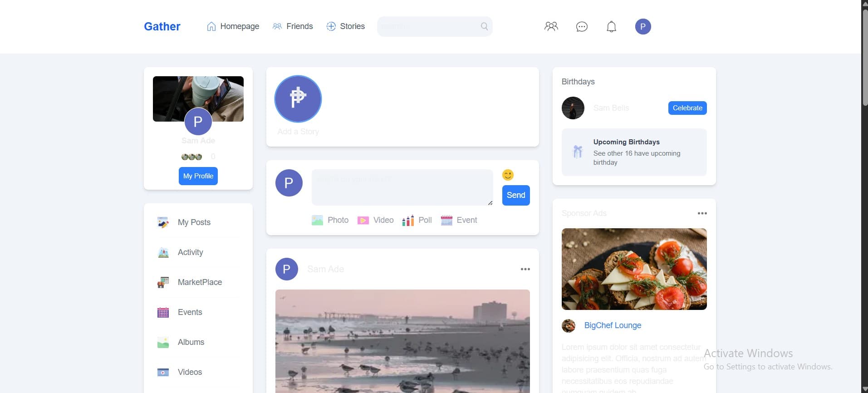
Task: Open Upcoming Birthdays heading
Action: 626,142
